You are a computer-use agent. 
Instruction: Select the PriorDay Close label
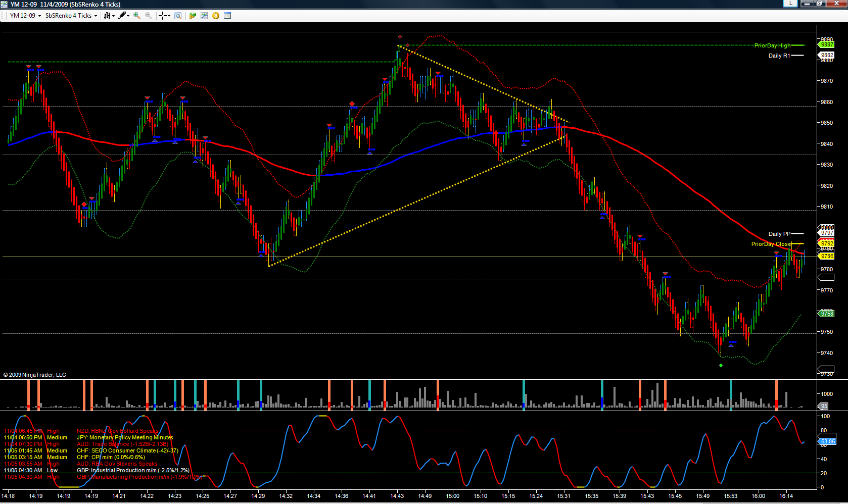pyautogui.click(x=771, y=244)
